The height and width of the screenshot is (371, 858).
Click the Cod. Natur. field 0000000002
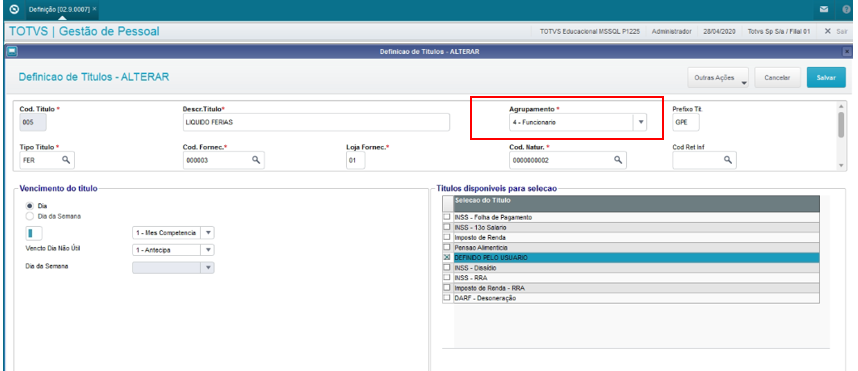click(568, 160)
